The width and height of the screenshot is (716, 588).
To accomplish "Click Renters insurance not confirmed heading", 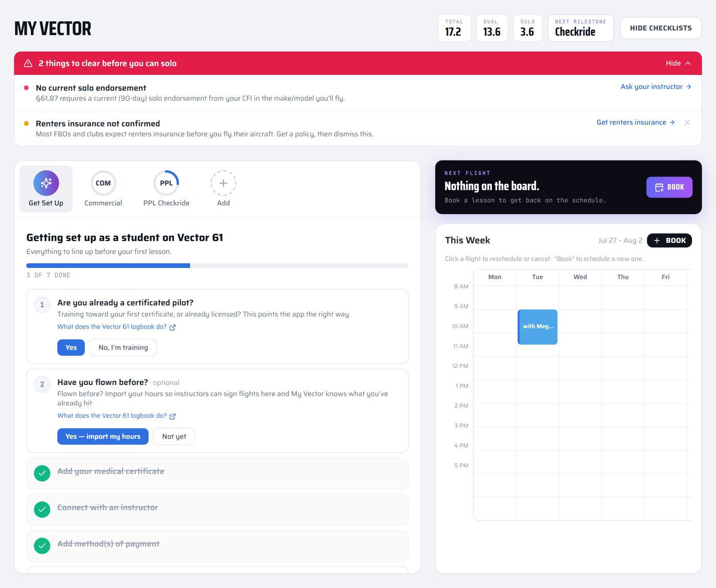I will [x=98, y=124].
